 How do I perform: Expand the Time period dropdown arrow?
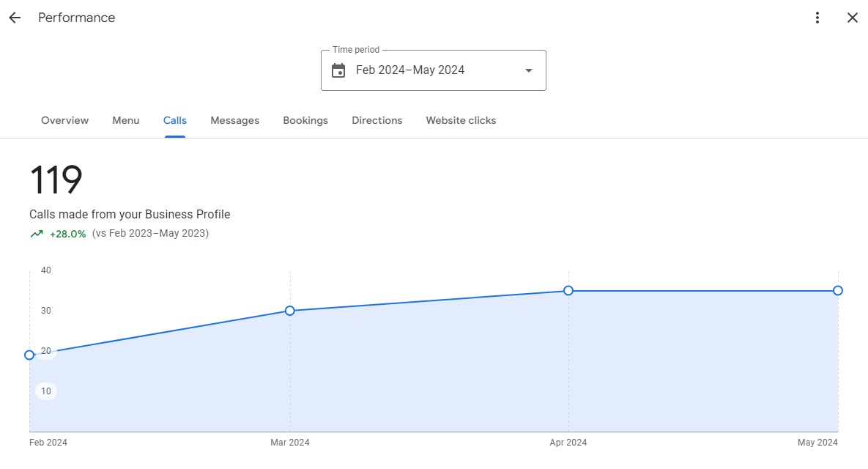point(529,70)
